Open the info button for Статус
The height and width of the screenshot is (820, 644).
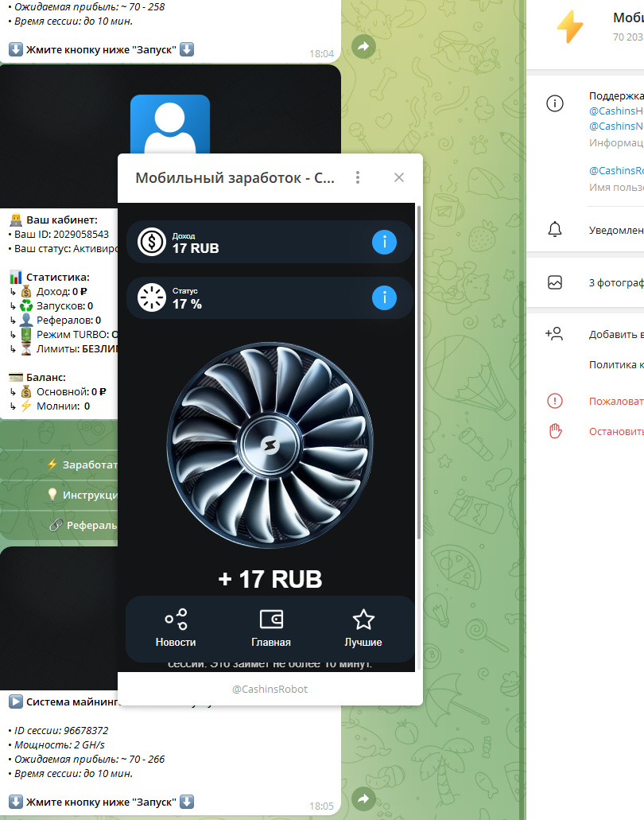384,297
